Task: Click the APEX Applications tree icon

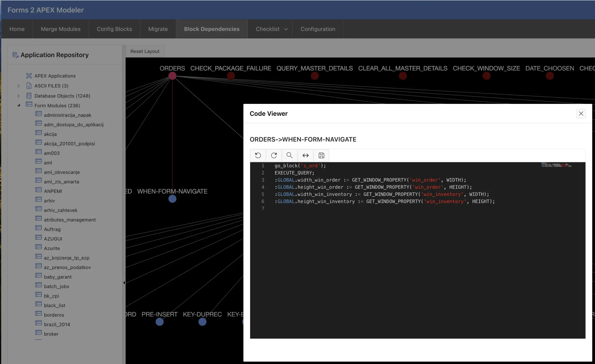Action: 29,76
